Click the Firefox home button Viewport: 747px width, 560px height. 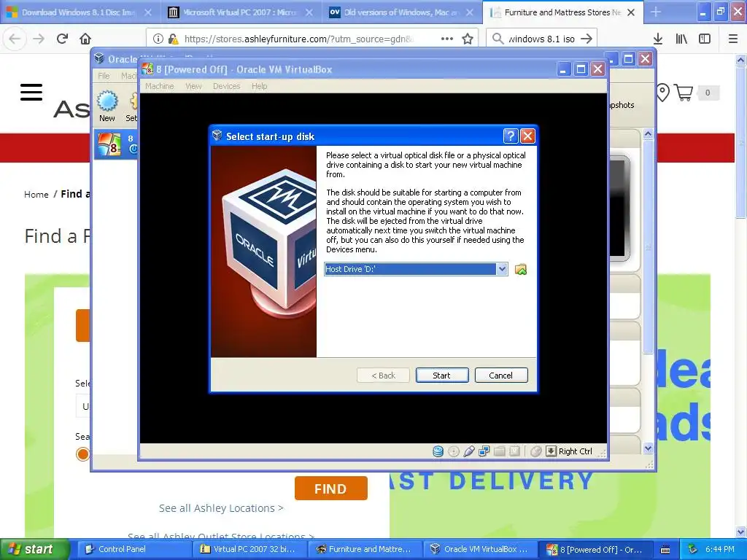(x=85, y=39)
